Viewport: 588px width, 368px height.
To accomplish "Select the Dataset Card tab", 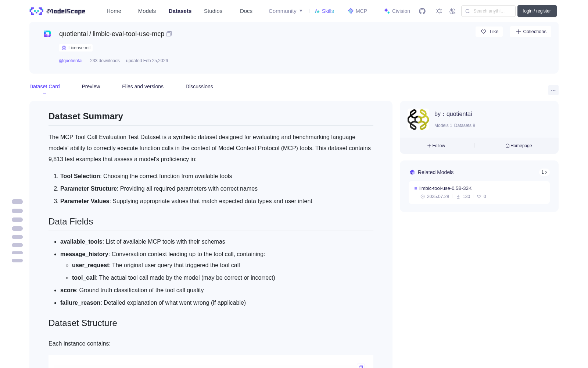I will point(44,86).
